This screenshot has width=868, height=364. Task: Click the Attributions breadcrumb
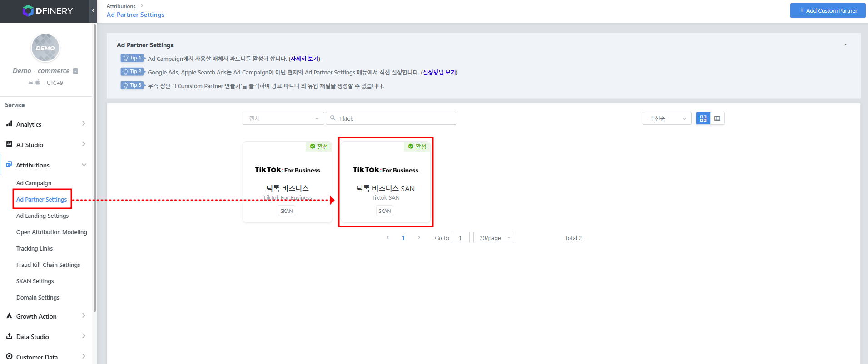coord(121,6)
